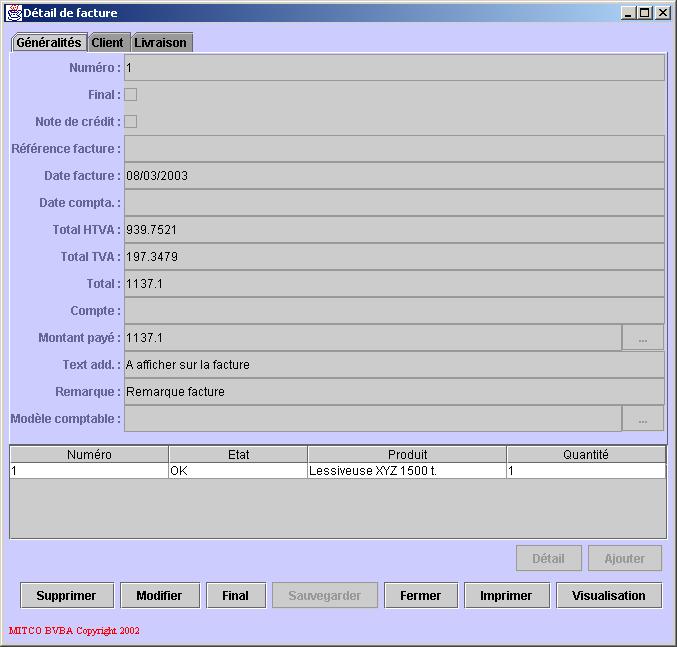Image resolution: width=677 pixels, height=647 pixels.
Task: Select the OK cell in Etat column
Action: click(x=238, y=470)
